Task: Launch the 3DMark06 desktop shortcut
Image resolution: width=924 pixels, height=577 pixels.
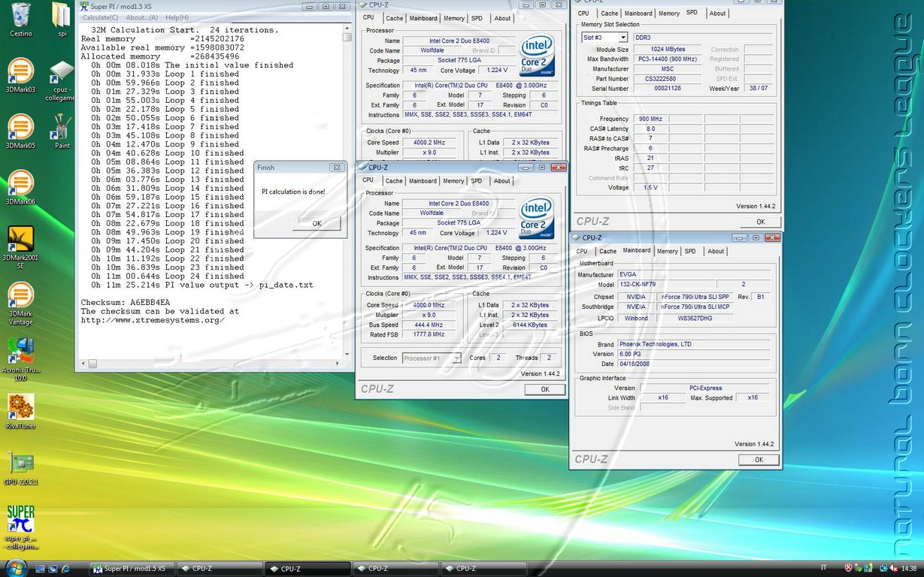Action: point(20,188)
